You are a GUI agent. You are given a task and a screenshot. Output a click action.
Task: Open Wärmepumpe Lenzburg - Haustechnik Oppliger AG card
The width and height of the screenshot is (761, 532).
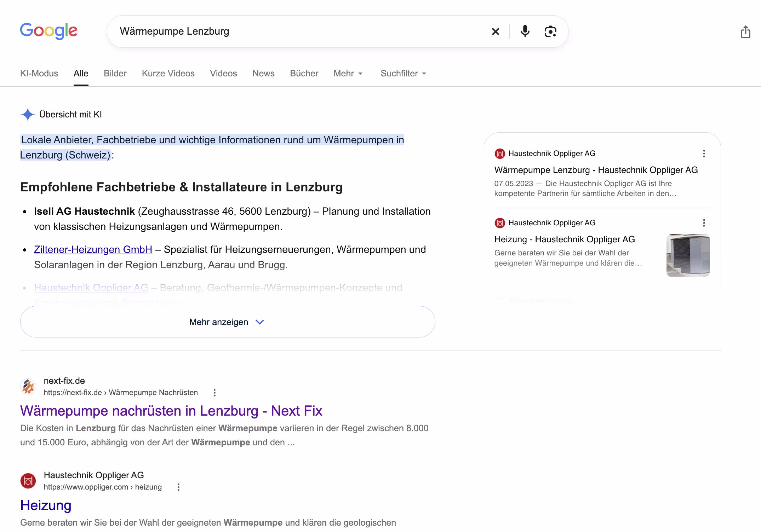[596, 170]
